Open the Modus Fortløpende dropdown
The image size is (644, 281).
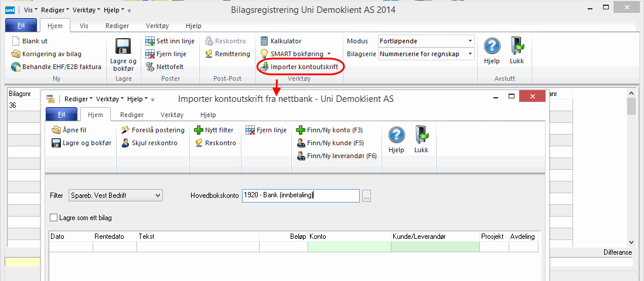470,41
